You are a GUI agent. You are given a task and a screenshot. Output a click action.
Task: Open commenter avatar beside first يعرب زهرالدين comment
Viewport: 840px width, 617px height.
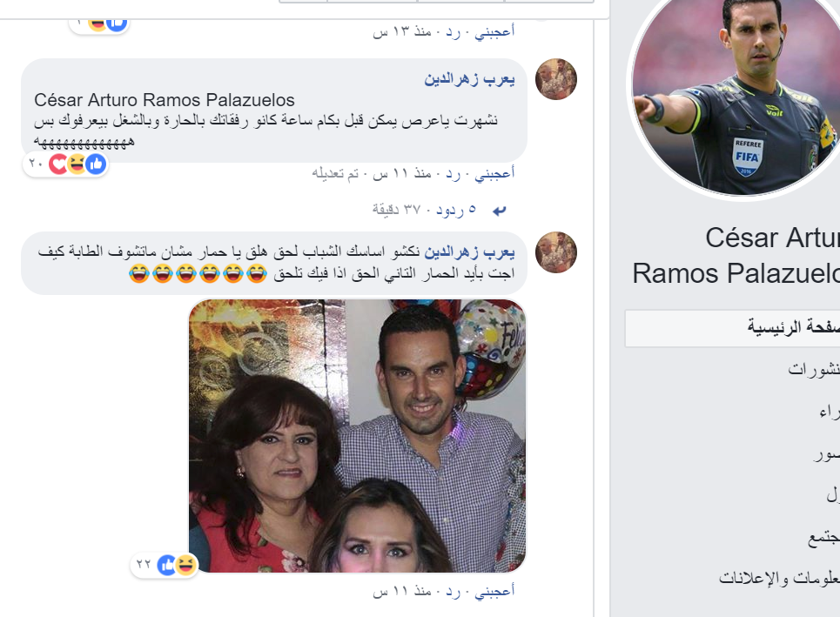pos(556,79)
